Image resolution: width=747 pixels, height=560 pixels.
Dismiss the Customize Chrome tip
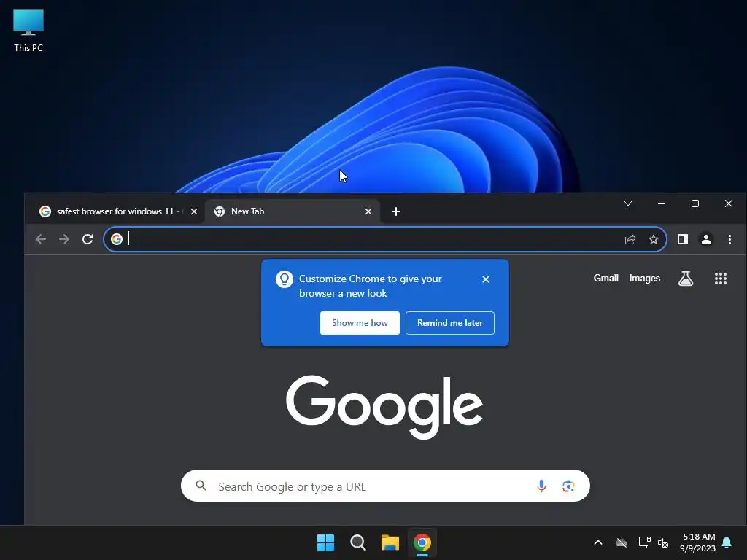485,279
